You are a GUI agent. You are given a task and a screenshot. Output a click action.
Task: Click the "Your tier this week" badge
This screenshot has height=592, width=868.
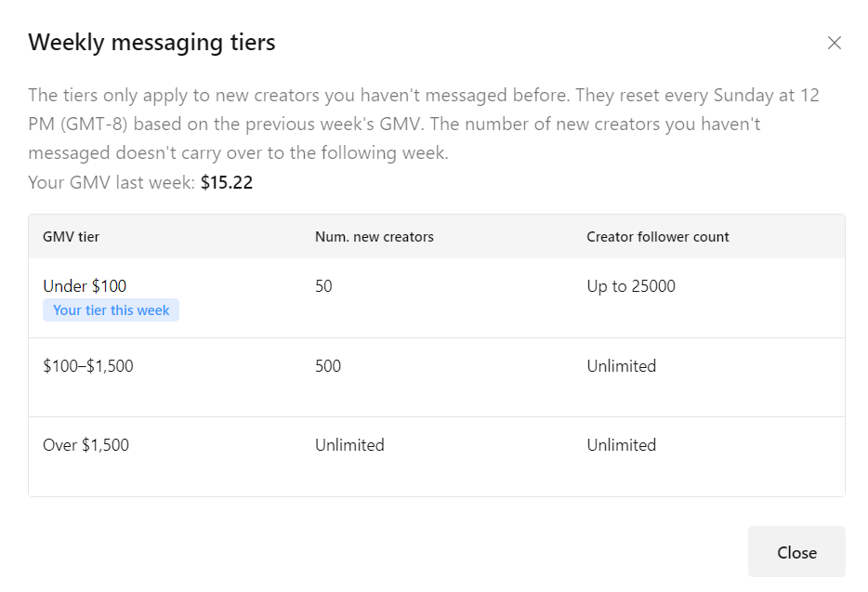111,310
